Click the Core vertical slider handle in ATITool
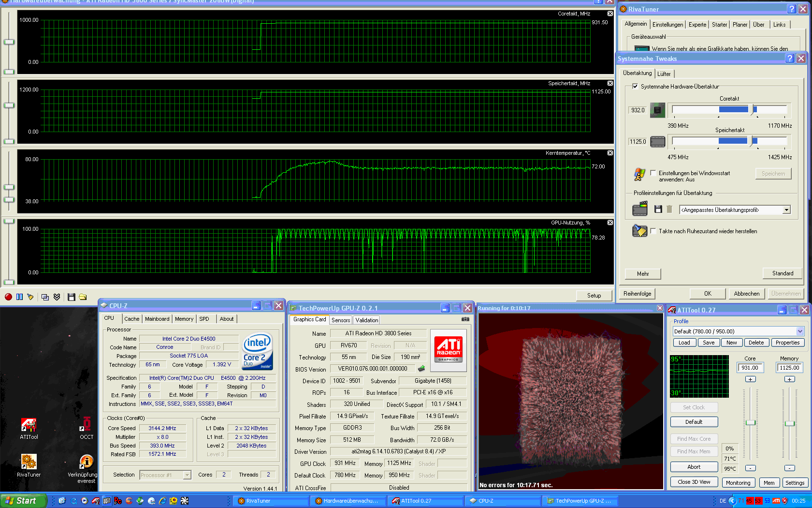The image size is (812, 508). (x=751, y=423)
